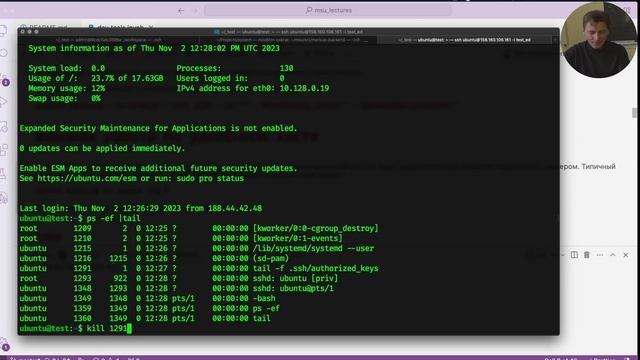Click '0 updates can be applied immediately.'
Image resolution: width=640 pixels, height=360 pixels.
click(102, 148)
